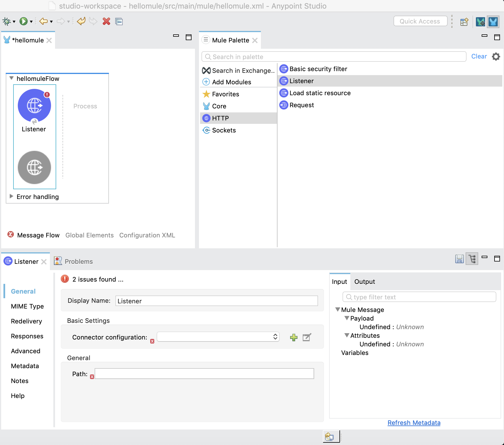Click inside the Path input field
The height and width of the screenshot is (445, 504).
204,374
